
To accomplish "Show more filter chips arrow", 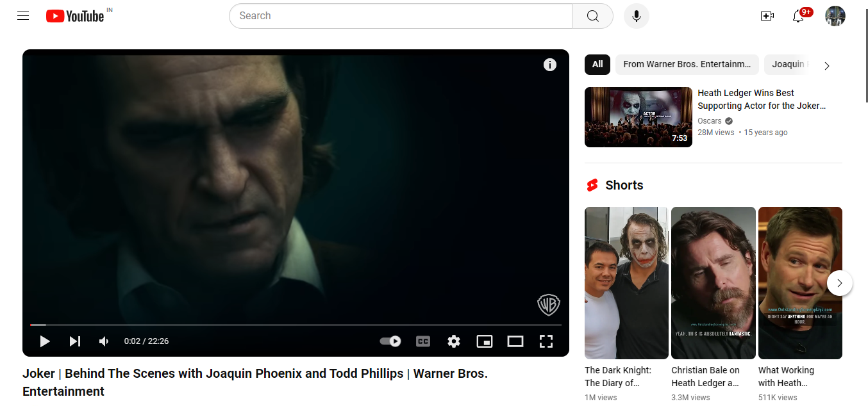I will coord(827,65).
